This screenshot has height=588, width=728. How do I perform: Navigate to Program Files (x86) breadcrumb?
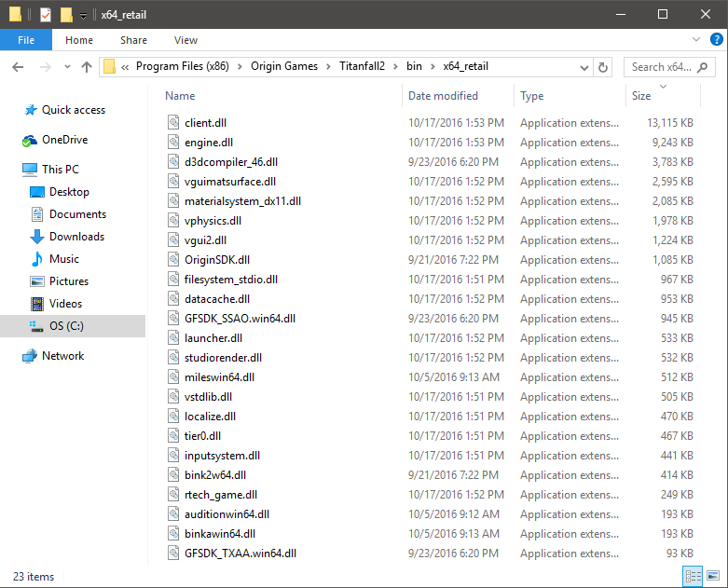(183, 66)
